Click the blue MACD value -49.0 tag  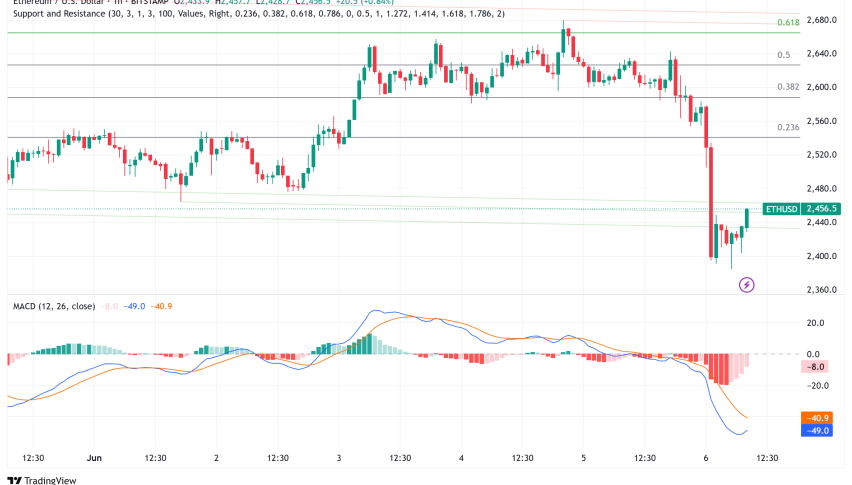817,431
